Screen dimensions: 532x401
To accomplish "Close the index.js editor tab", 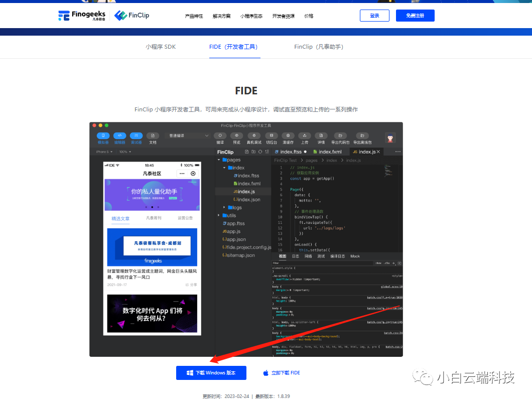I will pyautogui.click(x=378, y=152).
